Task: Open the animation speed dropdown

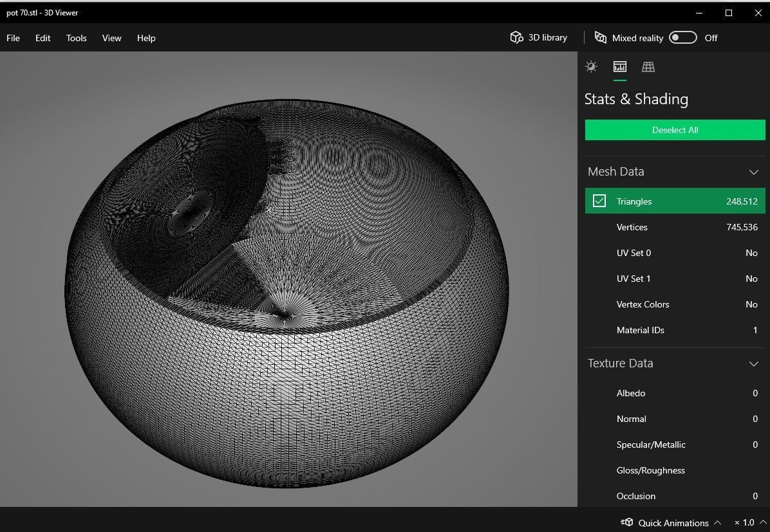Action: tap(763, 522)
